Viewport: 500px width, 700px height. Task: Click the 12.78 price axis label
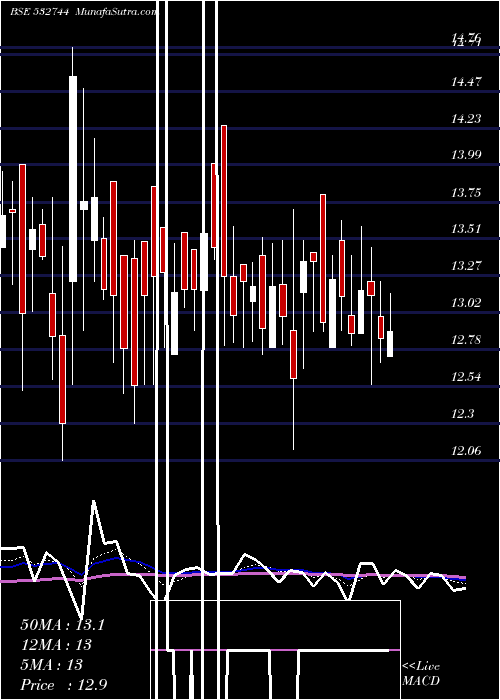pos(467,340)
